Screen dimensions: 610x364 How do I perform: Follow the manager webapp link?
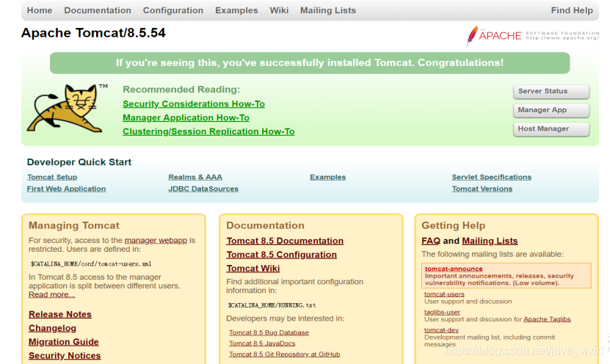point(156,240)
